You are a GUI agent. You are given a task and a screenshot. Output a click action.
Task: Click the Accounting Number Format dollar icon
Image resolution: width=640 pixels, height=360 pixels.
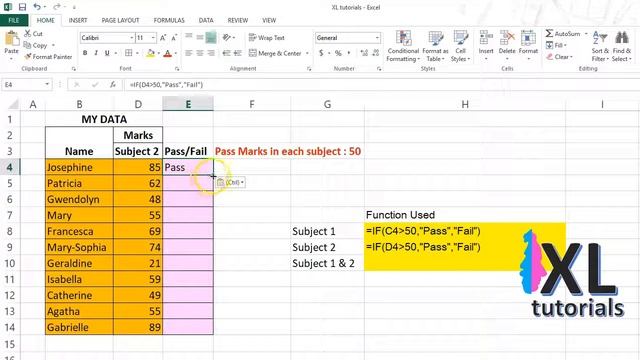point(321,53)
